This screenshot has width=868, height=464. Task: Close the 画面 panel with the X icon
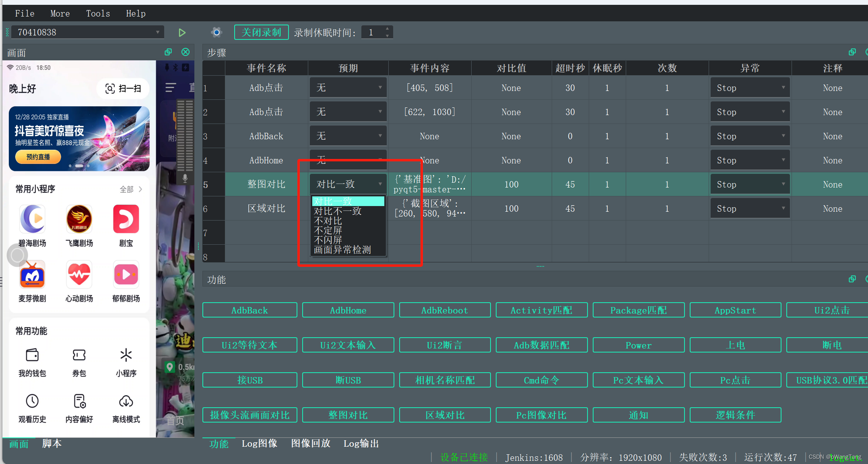(x=186, y=52)
